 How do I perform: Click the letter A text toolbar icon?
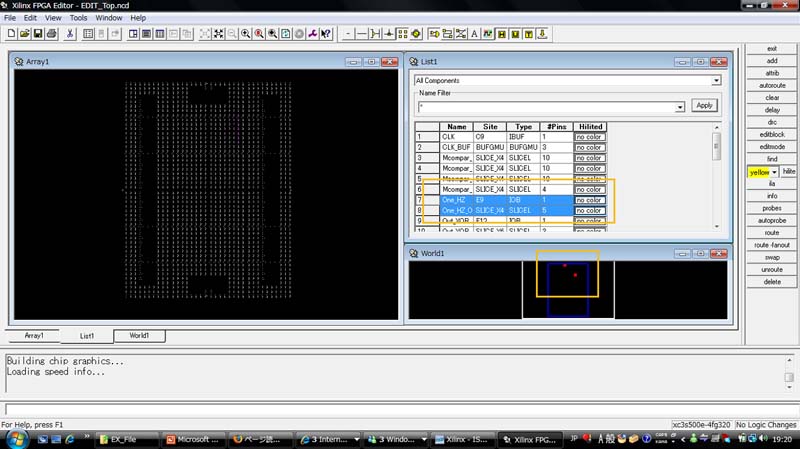(x=474, y=34)
